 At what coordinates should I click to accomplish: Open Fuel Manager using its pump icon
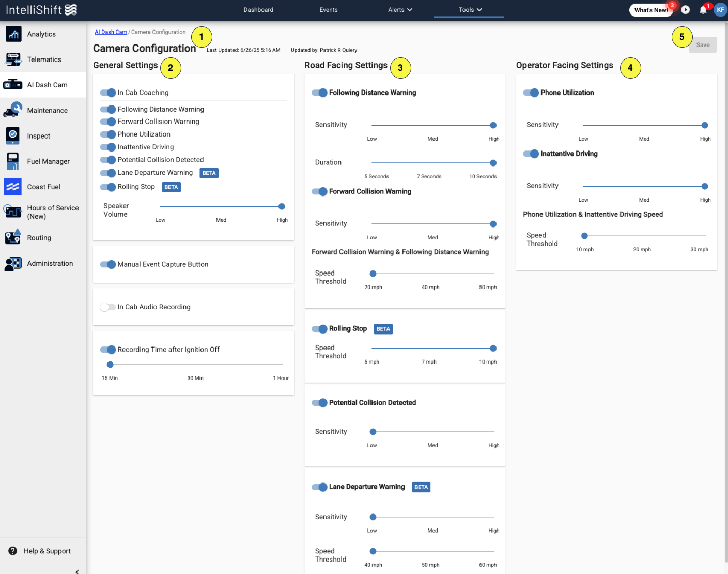13,161
